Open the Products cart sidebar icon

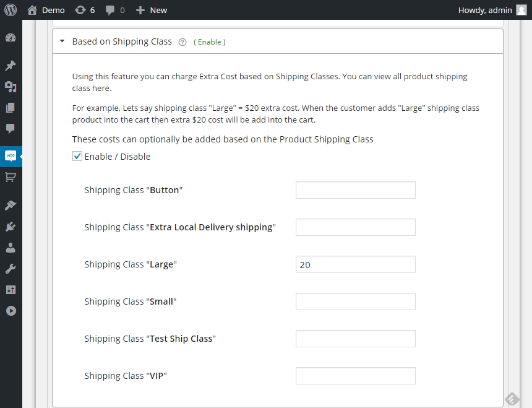[x=11, y=177]
